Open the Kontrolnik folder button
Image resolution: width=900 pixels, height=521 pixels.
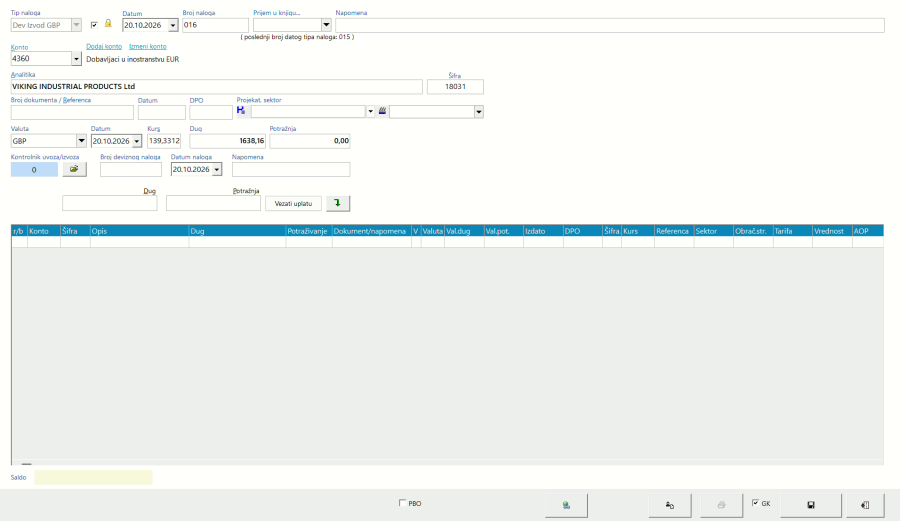point(75,169)
